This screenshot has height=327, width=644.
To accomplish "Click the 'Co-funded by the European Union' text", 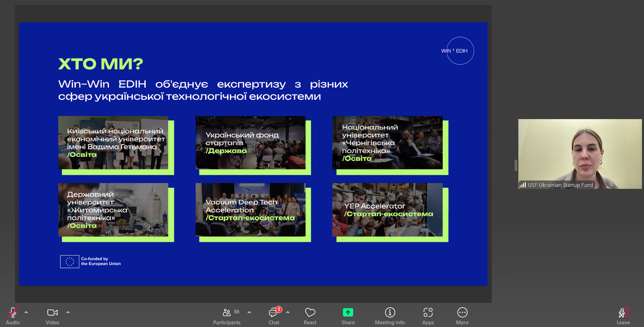I will tap(101, 261).
